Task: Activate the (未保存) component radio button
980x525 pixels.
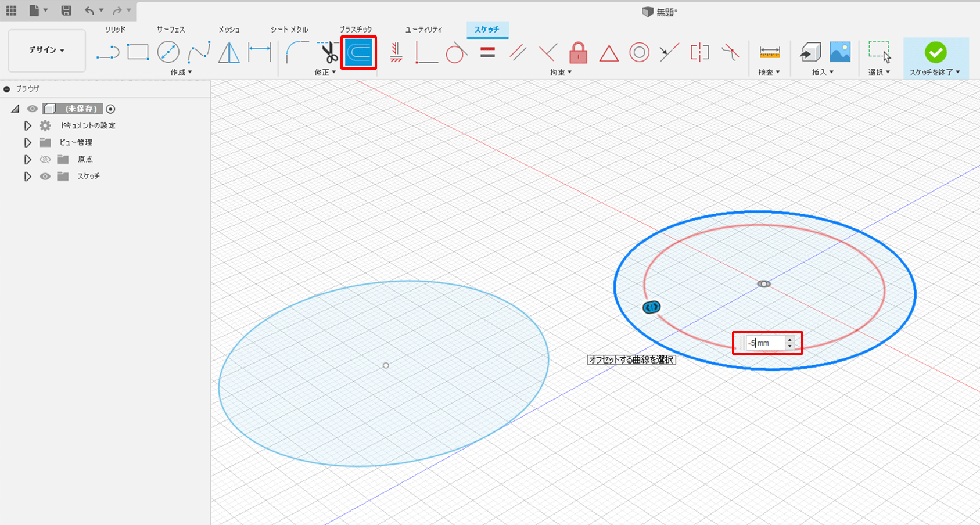Action: tap(110, 109)
